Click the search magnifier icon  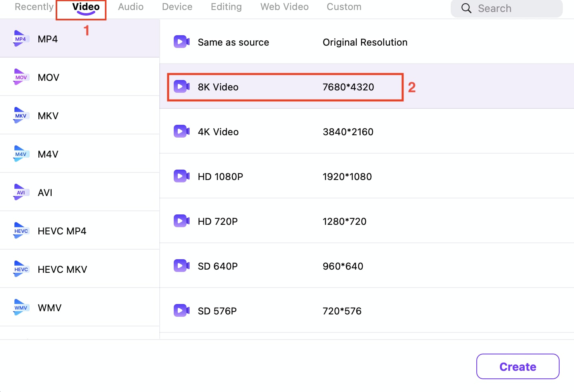[x=466, y=8]
